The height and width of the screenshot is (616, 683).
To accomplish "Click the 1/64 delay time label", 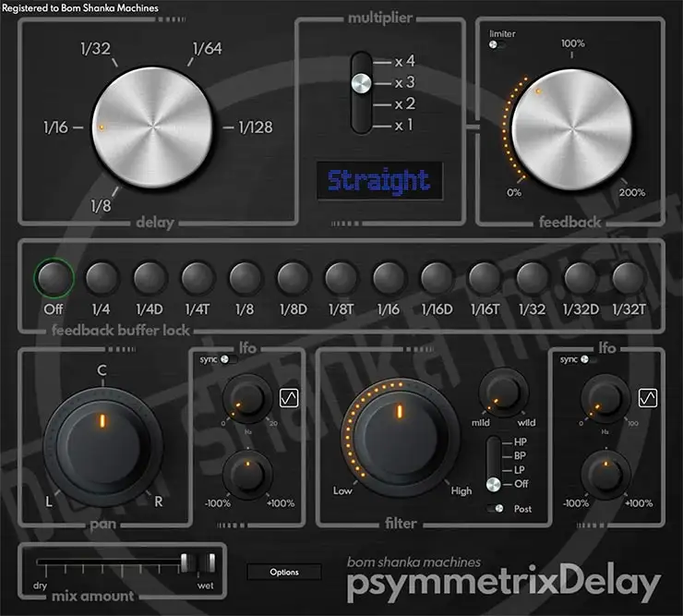I will (x=208, y=48).
